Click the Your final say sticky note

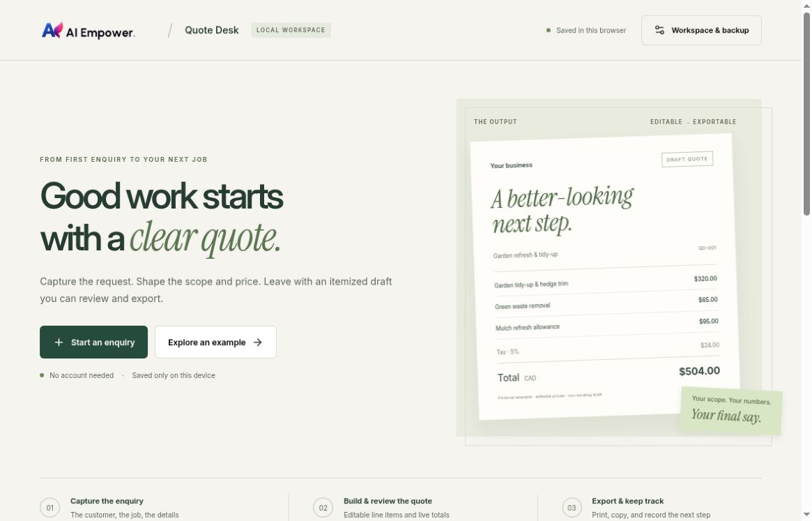pos(731,410)
